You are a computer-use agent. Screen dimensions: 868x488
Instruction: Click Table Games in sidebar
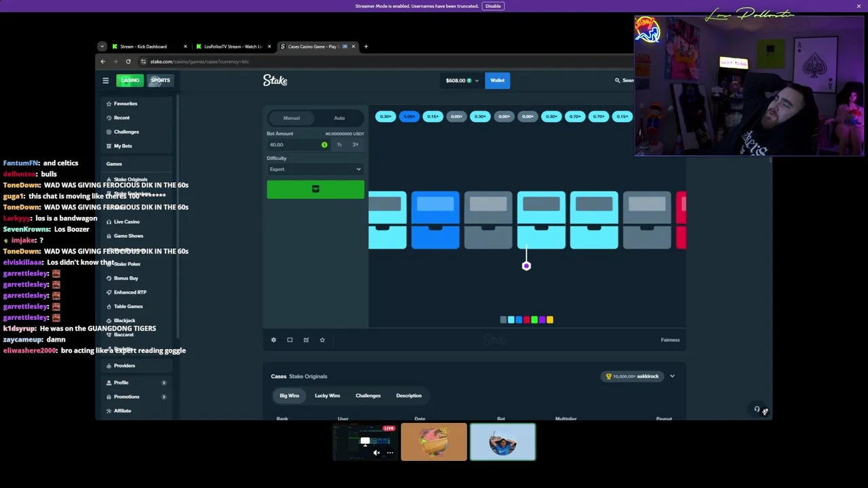point(128,306)
